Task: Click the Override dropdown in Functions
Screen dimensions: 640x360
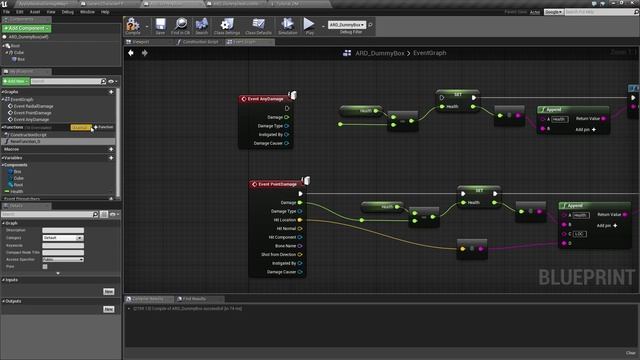Action: [81, 127]
